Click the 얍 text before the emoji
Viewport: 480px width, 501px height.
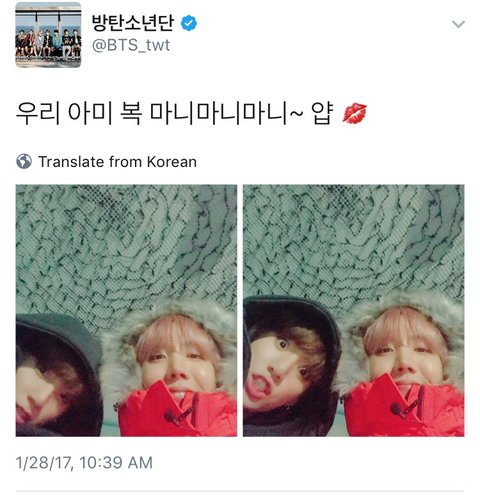(x=322, y=113)
